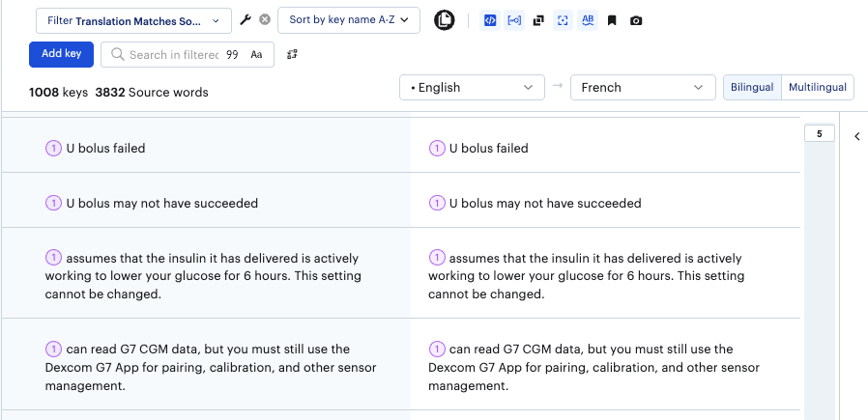
Task: Switch to the Bilingual view tab
Action: (x=752, y=88)
